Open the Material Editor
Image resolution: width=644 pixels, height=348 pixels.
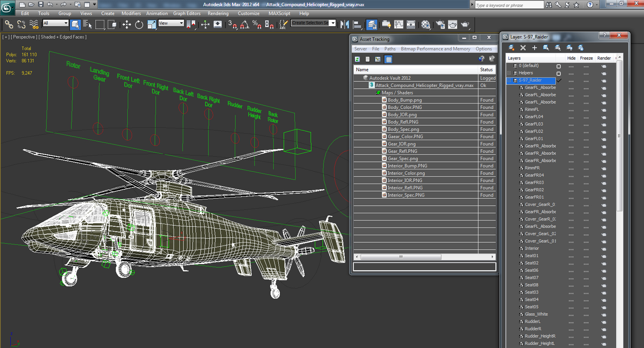tap(426, 24)
